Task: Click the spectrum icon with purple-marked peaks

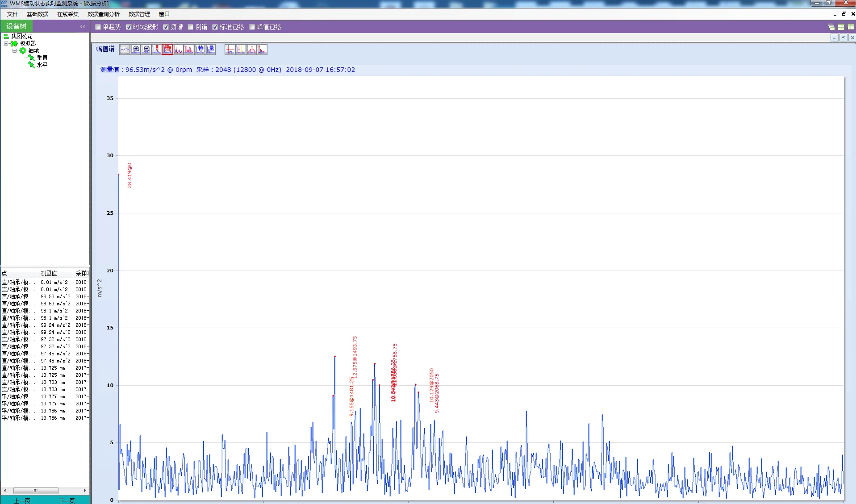Action: (x=179, y=50)
